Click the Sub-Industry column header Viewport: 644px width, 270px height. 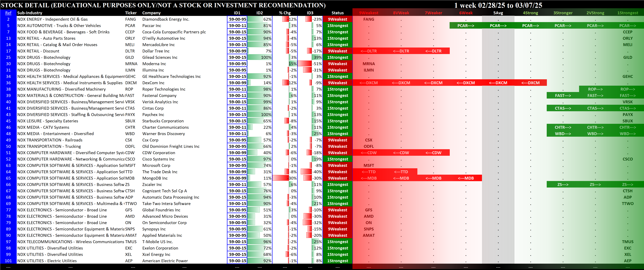[30, 13]
